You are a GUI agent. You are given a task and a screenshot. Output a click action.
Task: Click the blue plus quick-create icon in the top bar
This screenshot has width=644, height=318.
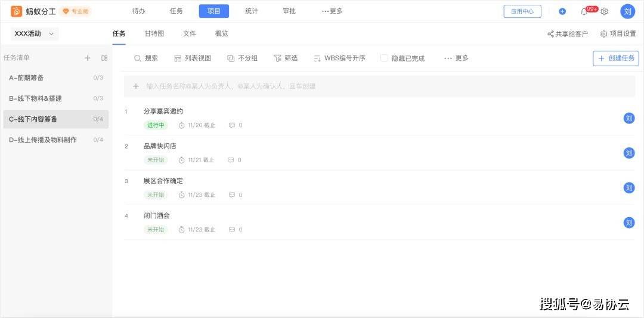pyautogui.click(x=562, y=11)
